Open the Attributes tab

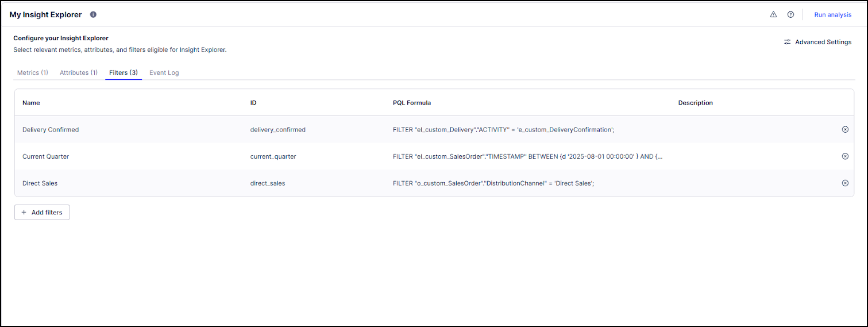click(79, 73)
